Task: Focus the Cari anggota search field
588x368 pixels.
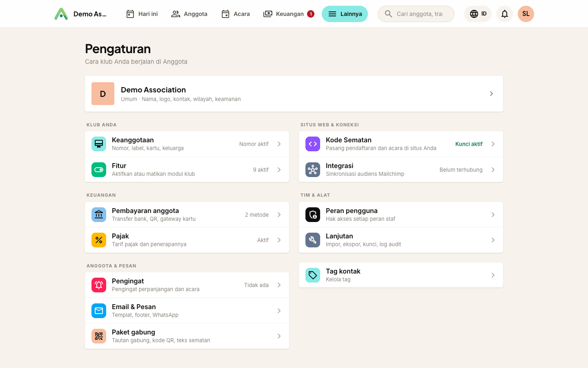Action: (x=416, y=14)
